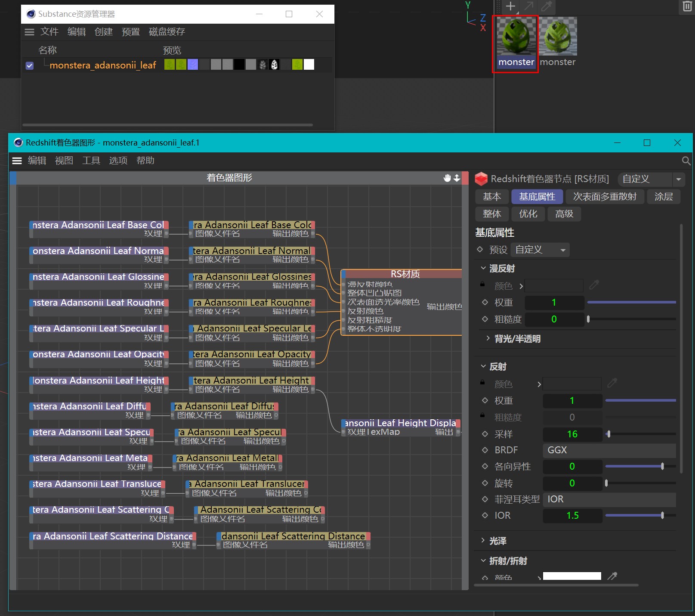The height and width of the screenshot is (616, 695).
Task: Switch to the 次表面多重散射 tab
Action: [x=605, y=197]
